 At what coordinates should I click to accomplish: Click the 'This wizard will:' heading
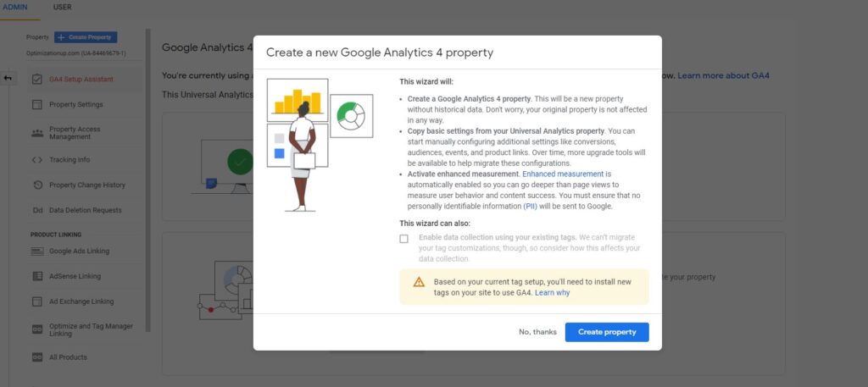(426, 82)
